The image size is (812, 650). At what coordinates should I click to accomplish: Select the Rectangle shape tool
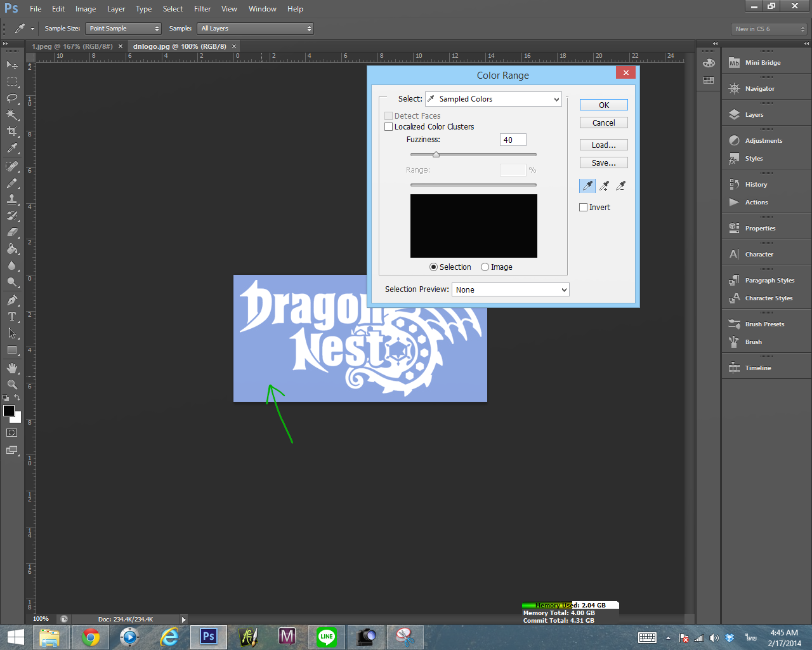pos(12,350)
